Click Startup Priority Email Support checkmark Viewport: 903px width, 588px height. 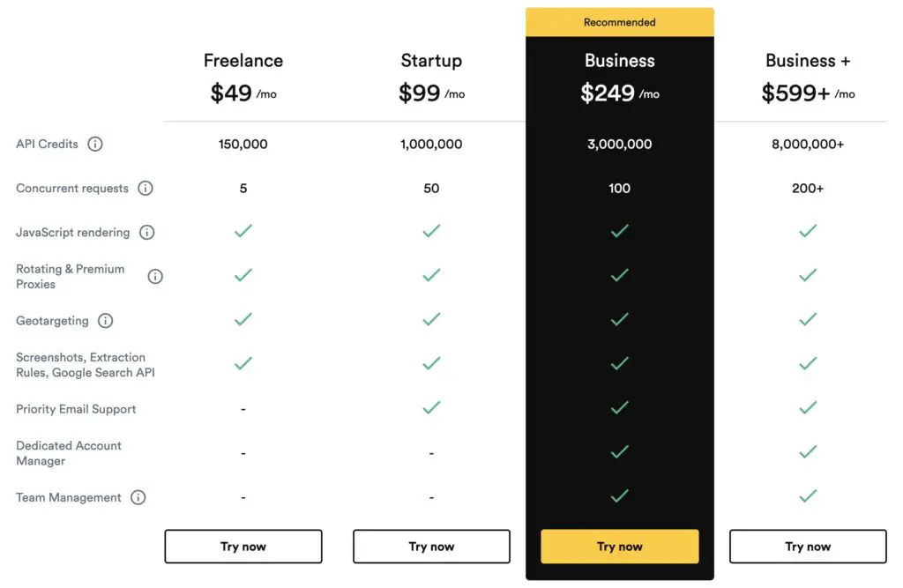(x=431, y=407)
